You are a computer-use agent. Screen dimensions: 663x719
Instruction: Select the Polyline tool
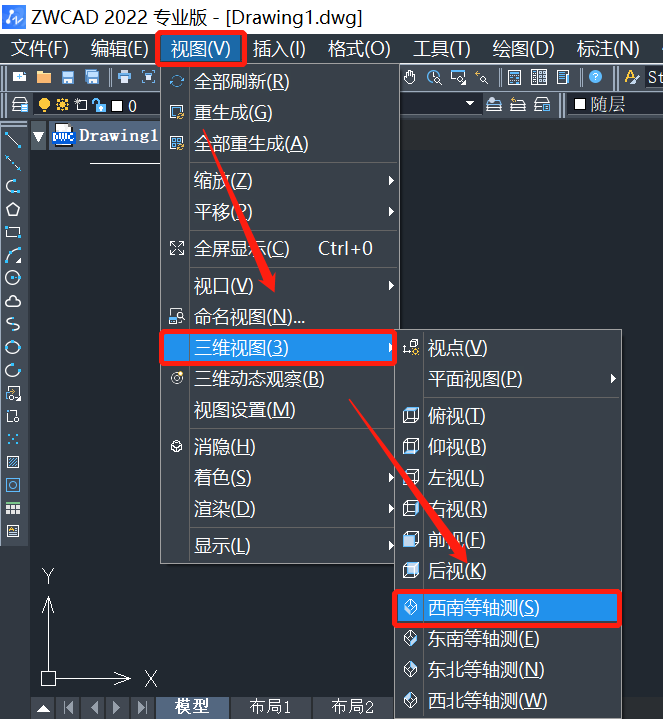(x=13, y=186)
